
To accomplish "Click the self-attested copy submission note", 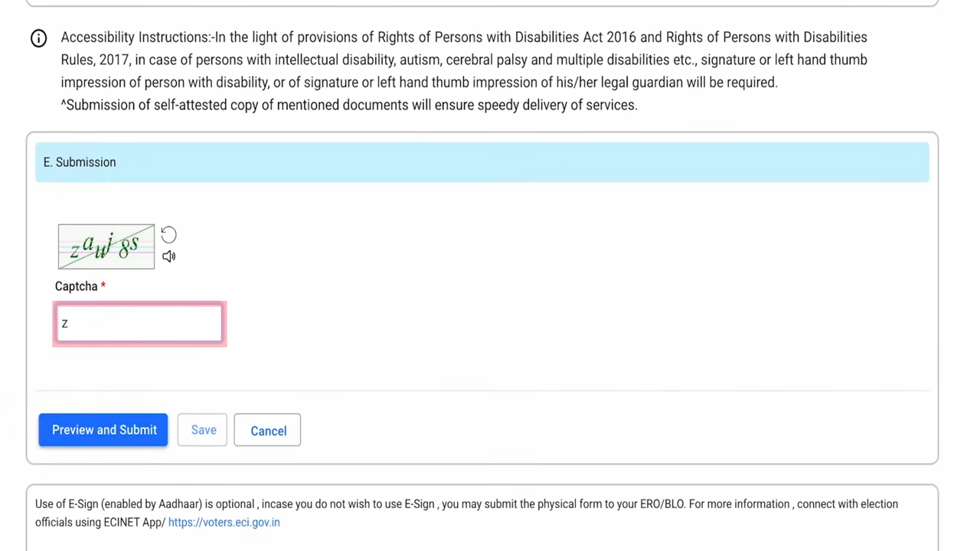I will tap(349, 105).
